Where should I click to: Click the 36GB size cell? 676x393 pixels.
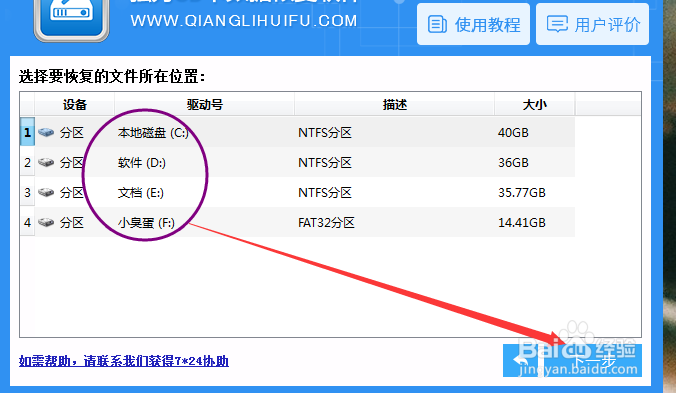point(513,163)
